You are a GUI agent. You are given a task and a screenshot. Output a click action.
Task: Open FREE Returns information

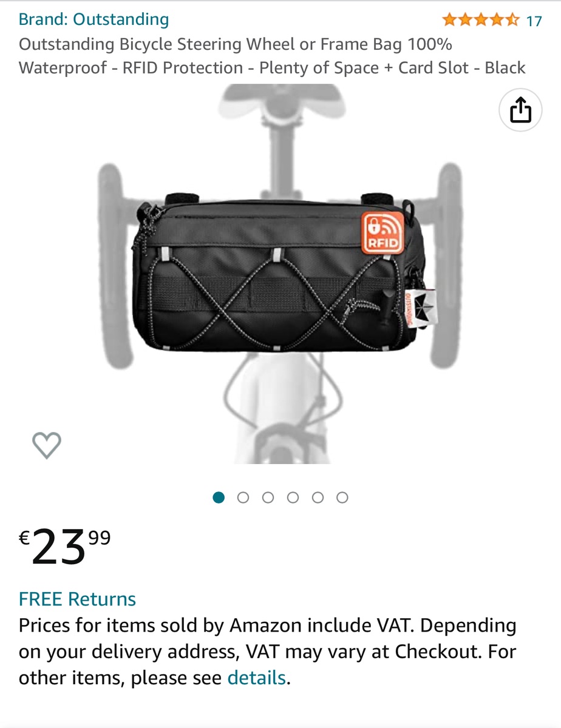[x=77, y=599]
